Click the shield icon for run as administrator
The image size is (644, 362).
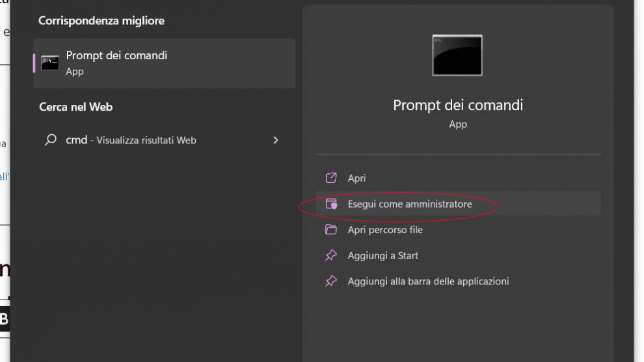pyautogui.click(x=331, y=204)
